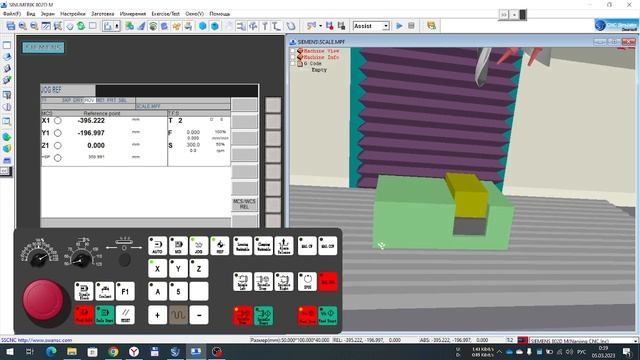Toggle the Z1 axis radio circle
The image size is (640, 360).
coord(58,146)
